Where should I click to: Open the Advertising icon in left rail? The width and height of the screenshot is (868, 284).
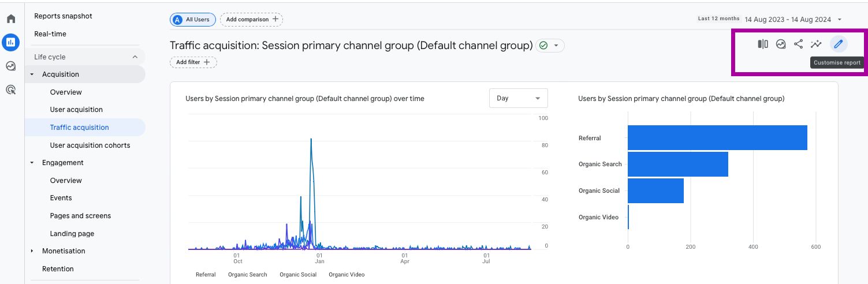pyautogui.click(x=10, y=89)
